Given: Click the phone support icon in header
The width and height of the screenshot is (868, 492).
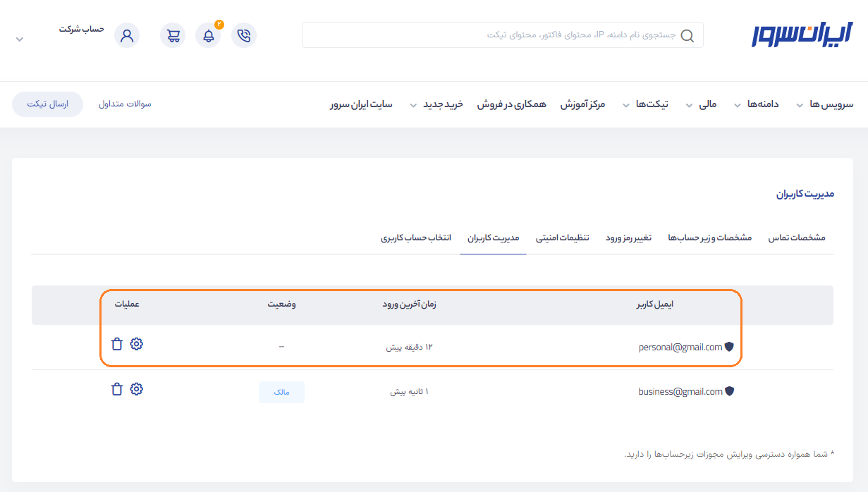Looking at the screenshot, I should (244, 35).
